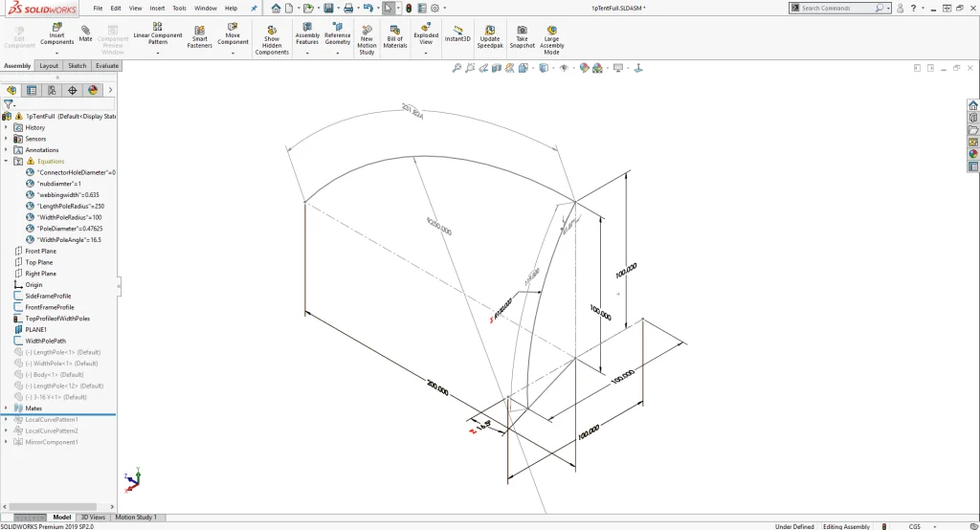This screenshot has width=980, height=530.
Task: Open the Smart Fasteners tool
Action: tap(200, 35)
